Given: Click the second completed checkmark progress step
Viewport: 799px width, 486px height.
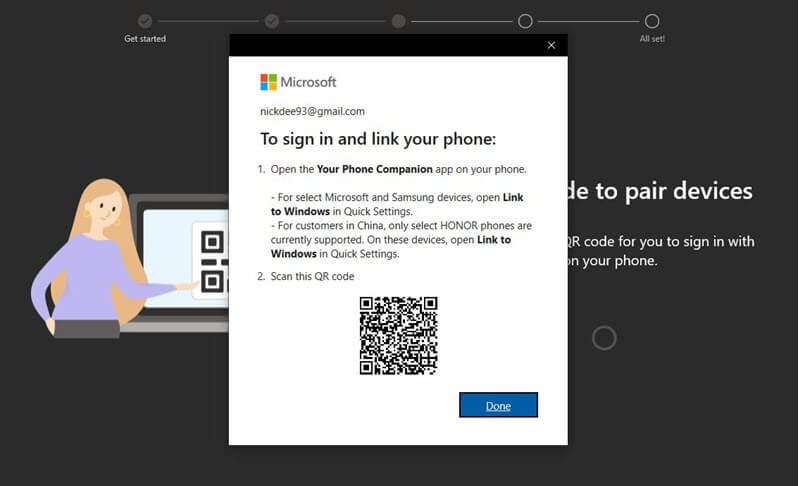Looking at the screenshot, I should tap(272, 21).
